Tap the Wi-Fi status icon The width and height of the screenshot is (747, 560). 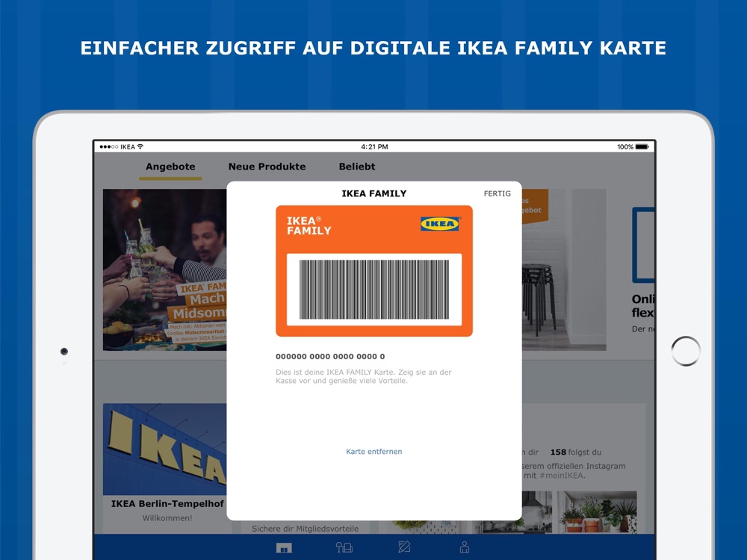click(140, 146)
